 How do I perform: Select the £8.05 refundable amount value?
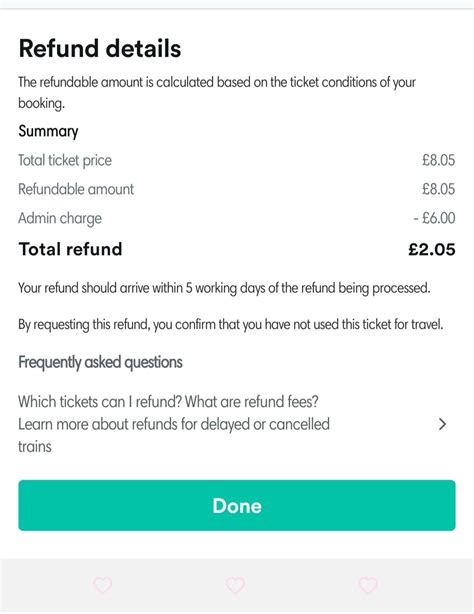tap(438, 189)
